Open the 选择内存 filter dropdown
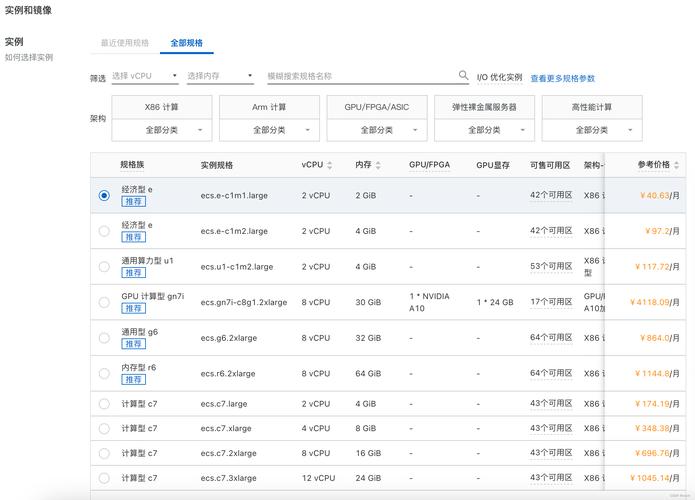Image resolution: width=695 pixels, height=500 pixels. pyautogui.click(x=220, y=76)
